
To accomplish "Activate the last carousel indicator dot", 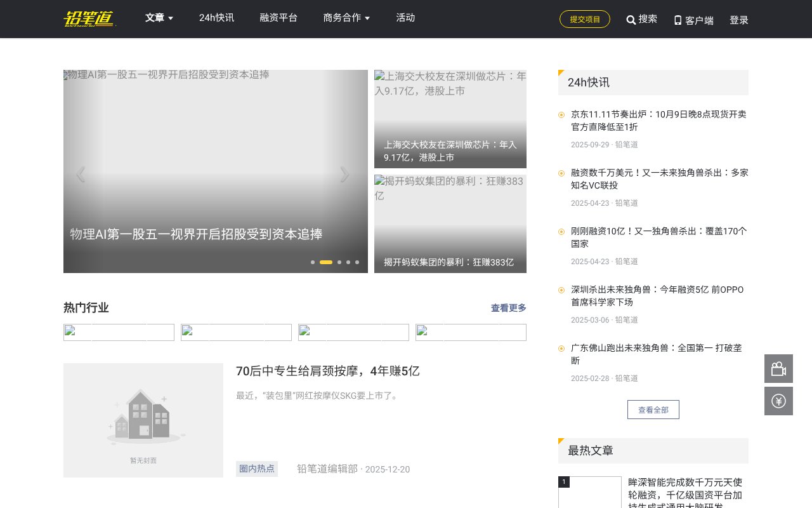I will (357, 262).
